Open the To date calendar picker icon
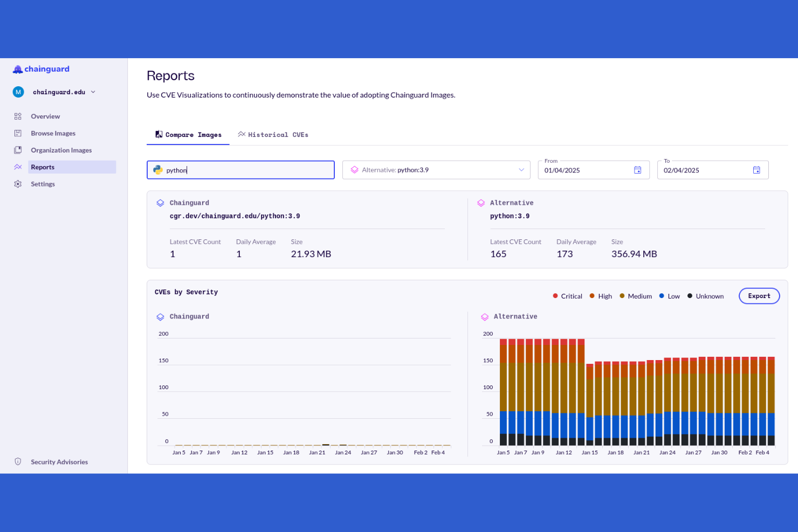The image size is (798, 532). (x=756, y=170)
